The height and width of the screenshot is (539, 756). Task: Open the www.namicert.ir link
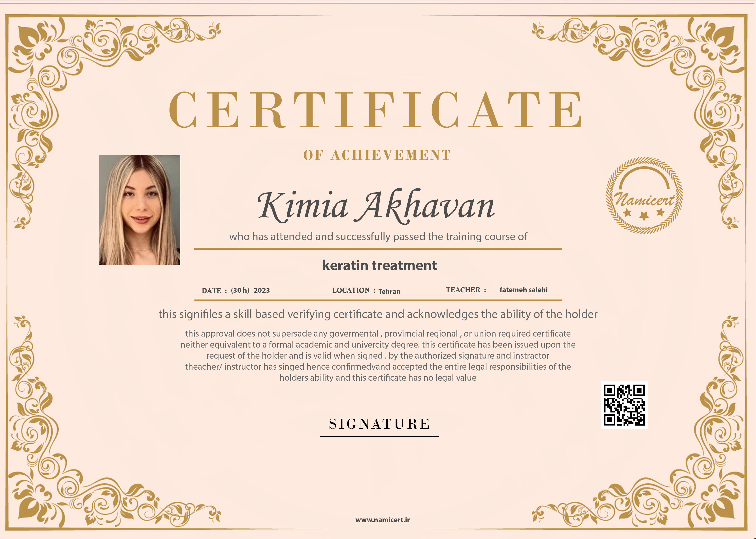tap(382, 520)
